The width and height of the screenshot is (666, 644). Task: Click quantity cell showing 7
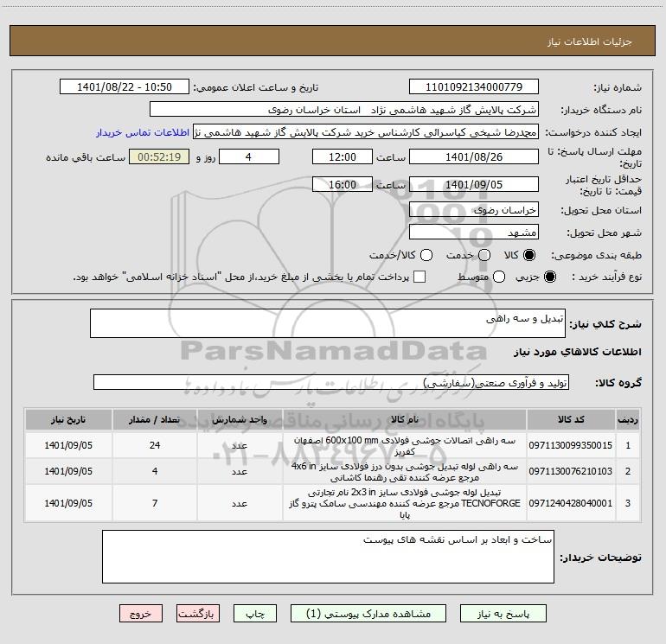coord(155,503)
